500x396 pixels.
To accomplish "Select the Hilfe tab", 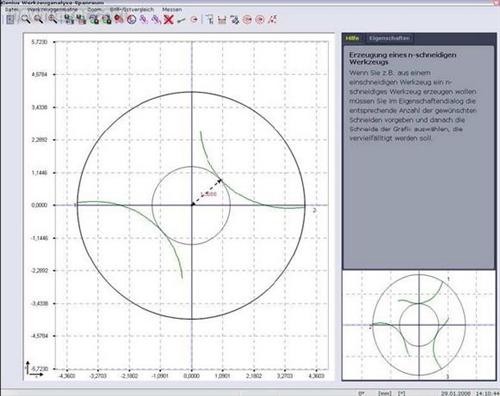I will point(352,38).
